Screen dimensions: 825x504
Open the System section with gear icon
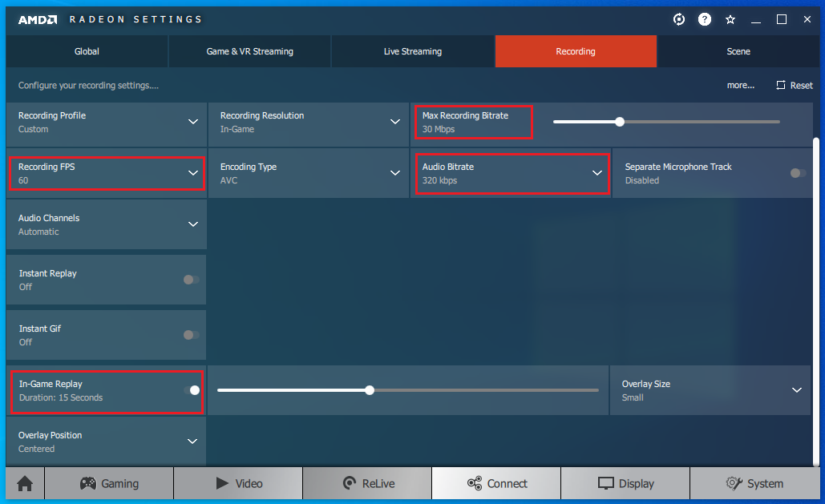coord(754,483)
